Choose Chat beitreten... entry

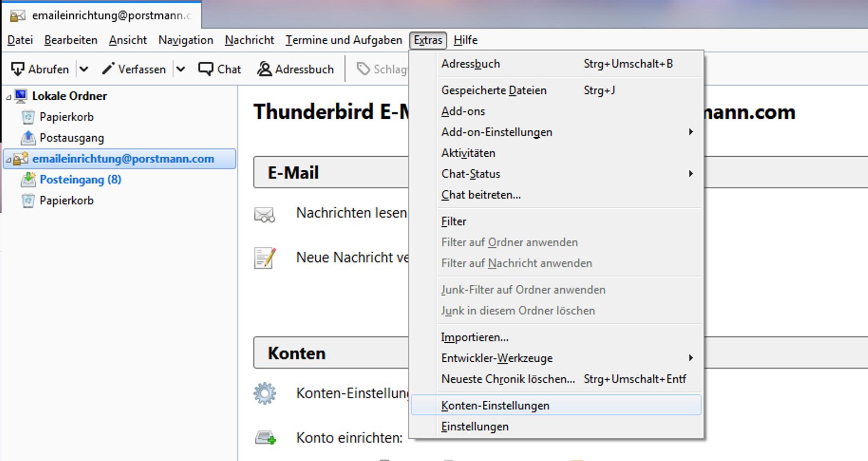(x=556, y=195)
